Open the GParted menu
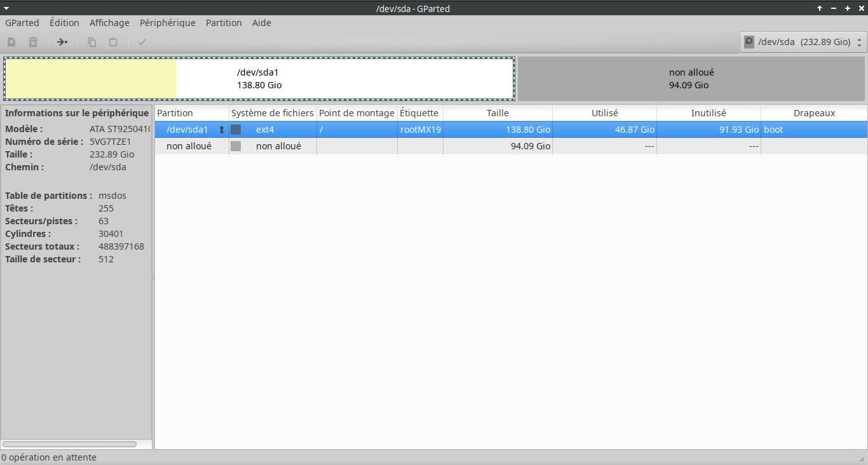The width and height of the screenshot is (868, 465). (22, 23)
